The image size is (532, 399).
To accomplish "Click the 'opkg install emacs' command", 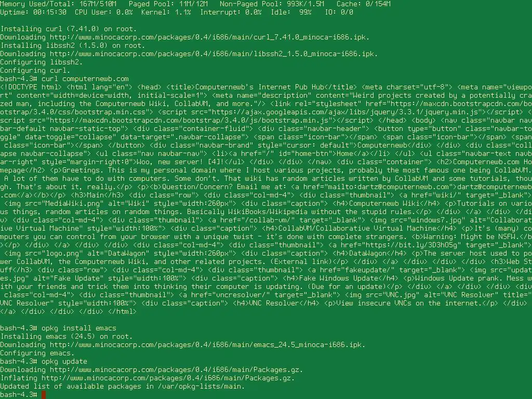I will point(79,328).
